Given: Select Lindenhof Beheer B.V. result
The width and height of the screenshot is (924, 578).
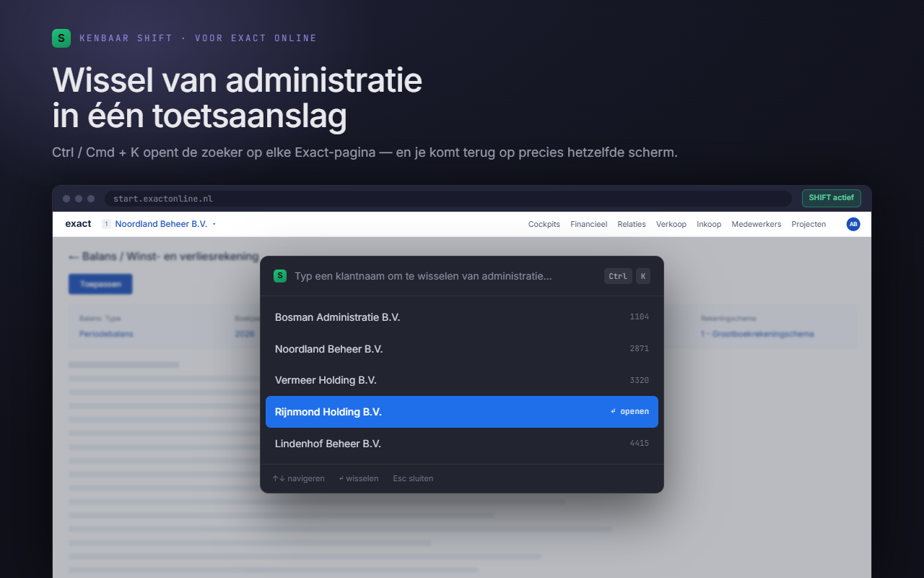Looking at the screenshot, I should click(x=462, y=444).
